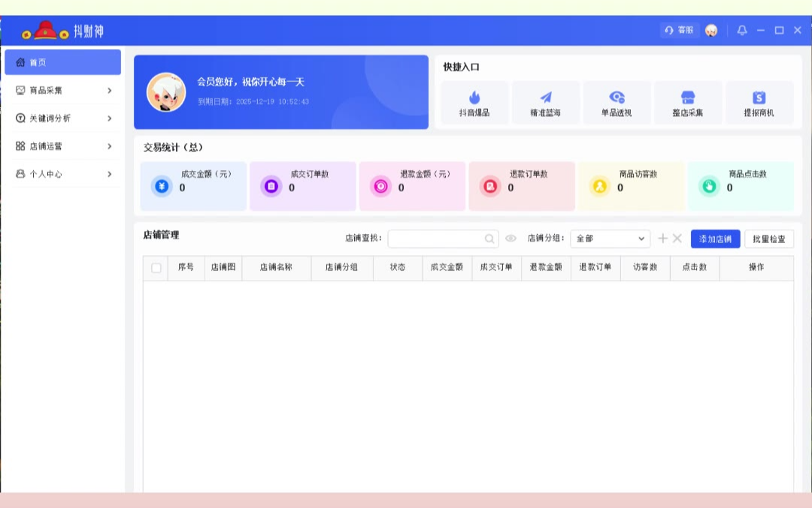The width and height of the screenshot is (812, 508).
Task: Click the plus icon to add group
Action: coord(662,239)
